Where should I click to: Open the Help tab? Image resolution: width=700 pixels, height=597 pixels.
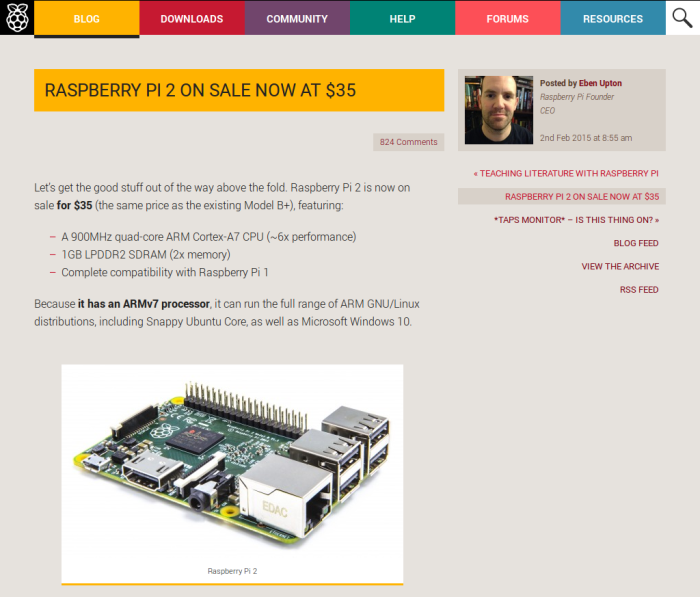(403, 19)
